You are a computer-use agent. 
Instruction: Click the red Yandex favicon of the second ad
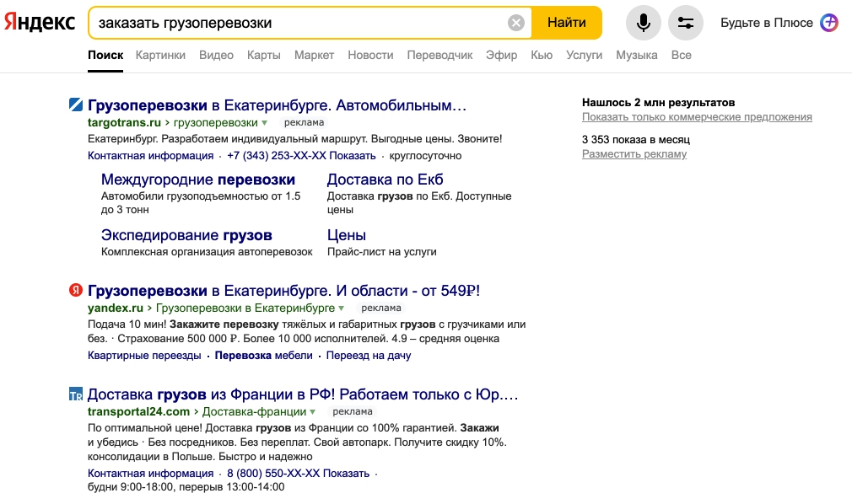pyautogui.click(x=76, y=290)
